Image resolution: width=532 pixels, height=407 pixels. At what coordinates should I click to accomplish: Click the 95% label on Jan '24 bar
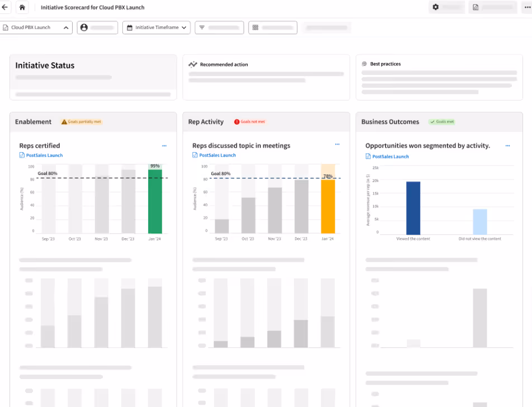[x=155, y=166]
